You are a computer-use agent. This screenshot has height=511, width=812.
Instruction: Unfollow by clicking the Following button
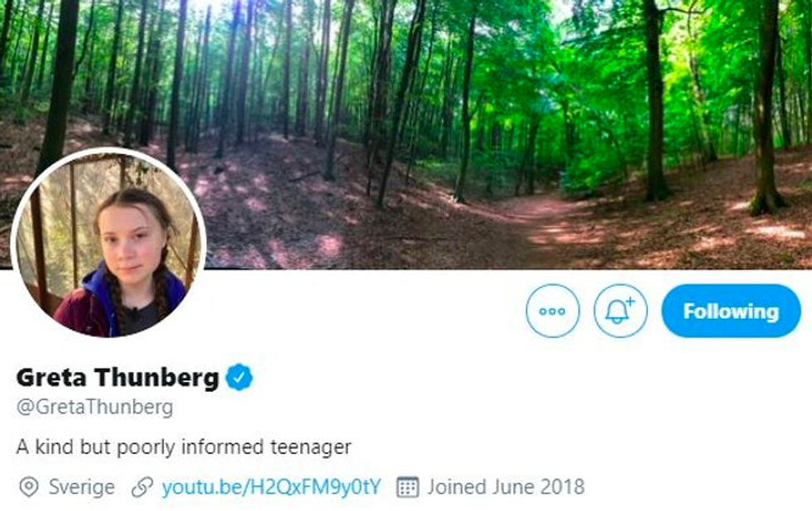731,311
